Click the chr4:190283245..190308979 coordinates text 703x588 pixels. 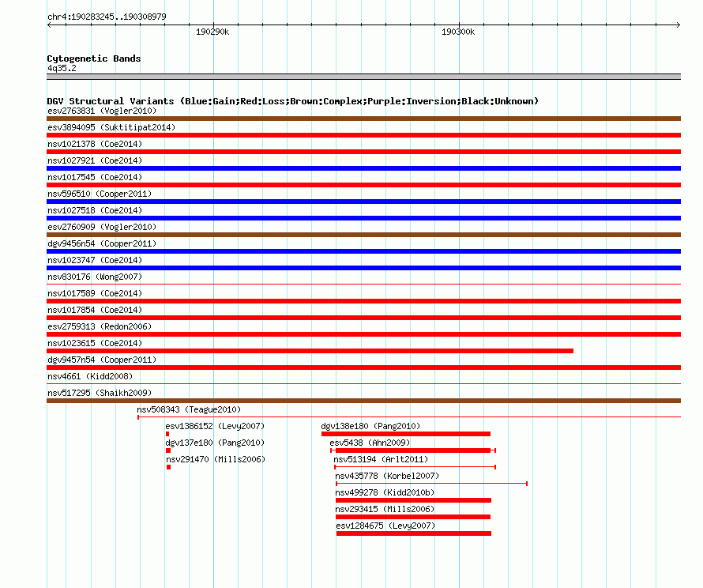[x=107, y=17]
